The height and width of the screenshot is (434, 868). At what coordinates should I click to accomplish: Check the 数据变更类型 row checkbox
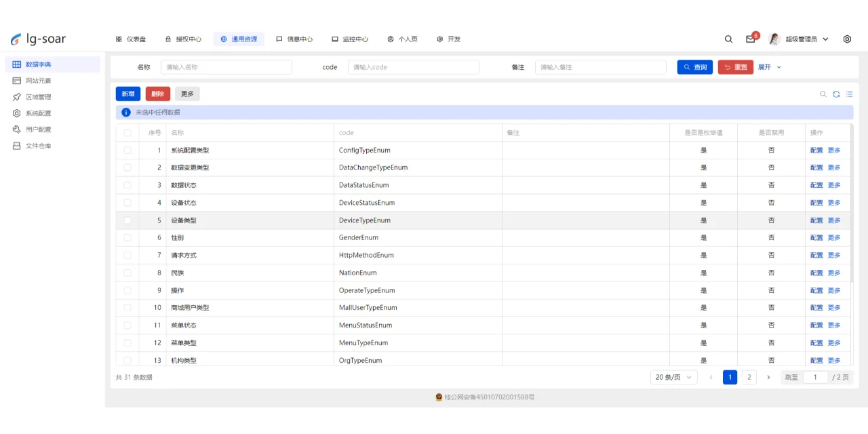click(127, 167)
